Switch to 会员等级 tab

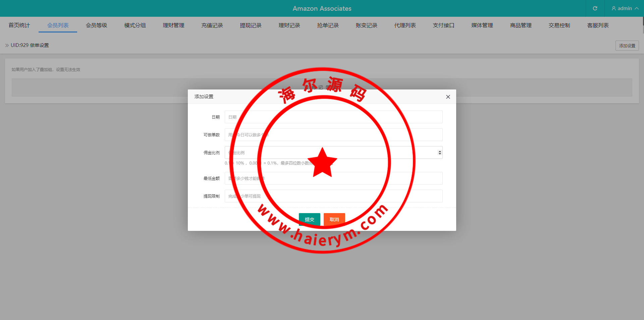click(x=96, y=25)
